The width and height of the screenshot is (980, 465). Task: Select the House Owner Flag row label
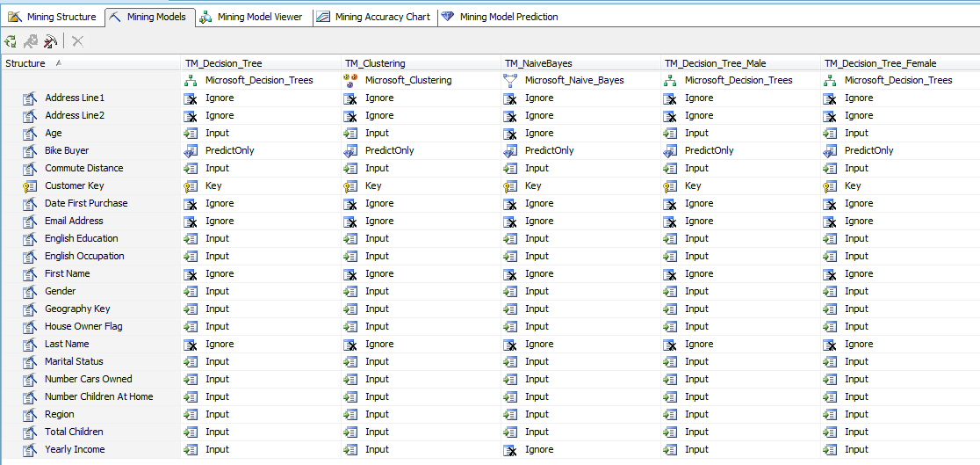83,327
